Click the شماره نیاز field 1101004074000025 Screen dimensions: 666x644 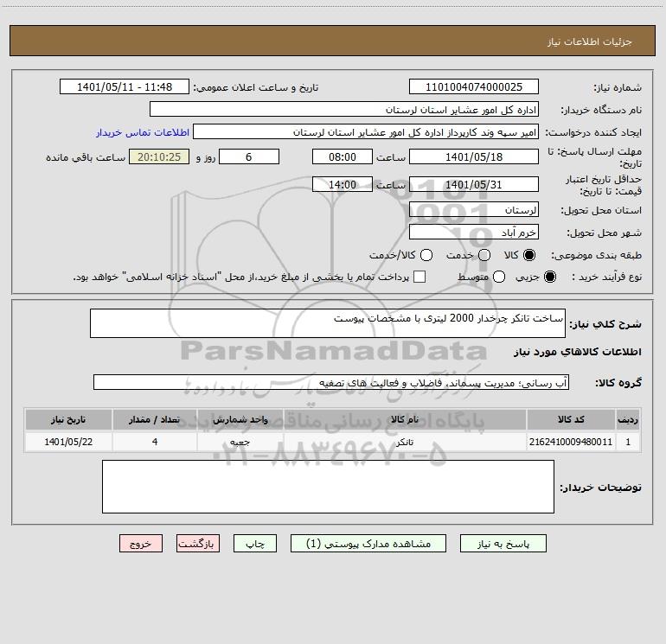[x=474, y=87]
